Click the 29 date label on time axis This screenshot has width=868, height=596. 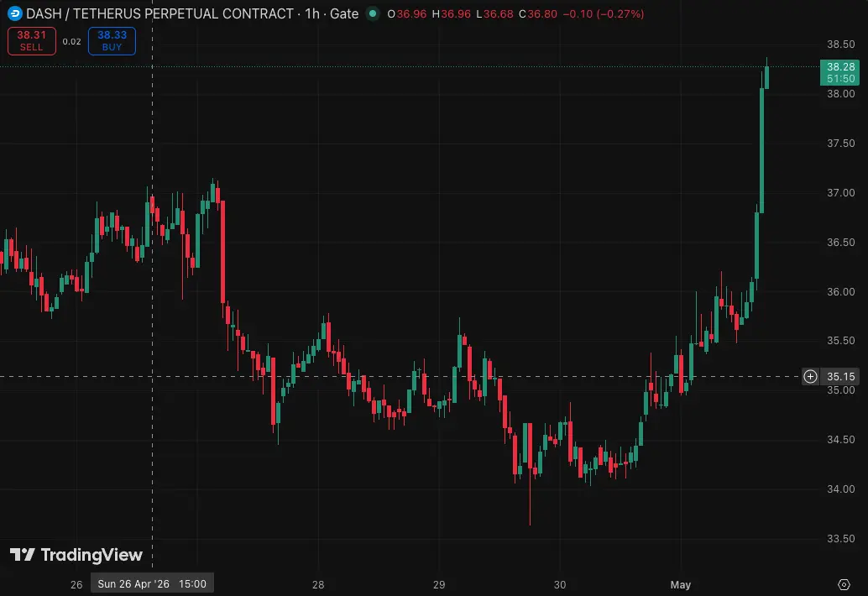pyautogui.click(x=439, y=584)
